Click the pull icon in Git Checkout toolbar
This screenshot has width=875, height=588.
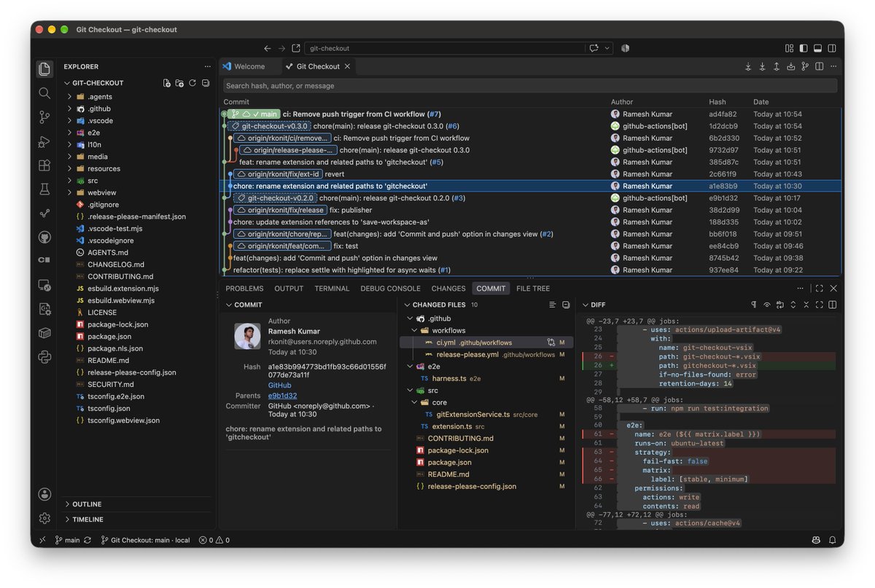click(762, 66)
